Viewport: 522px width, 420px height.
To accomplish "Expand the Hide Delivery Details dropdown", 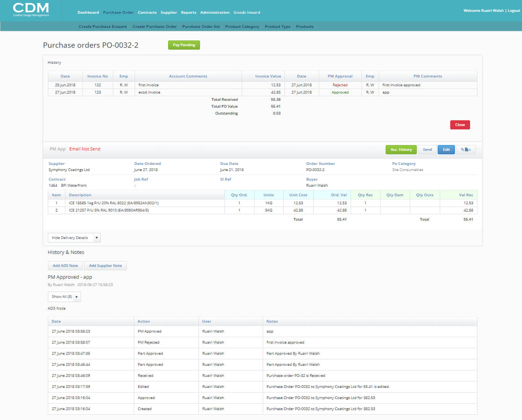I will 97,238.
